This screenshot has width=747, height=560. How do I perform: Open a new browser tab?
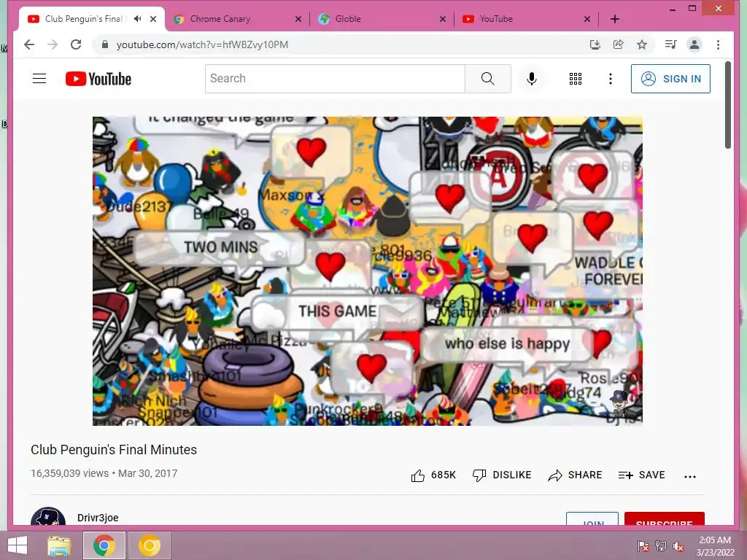point(614,19)
